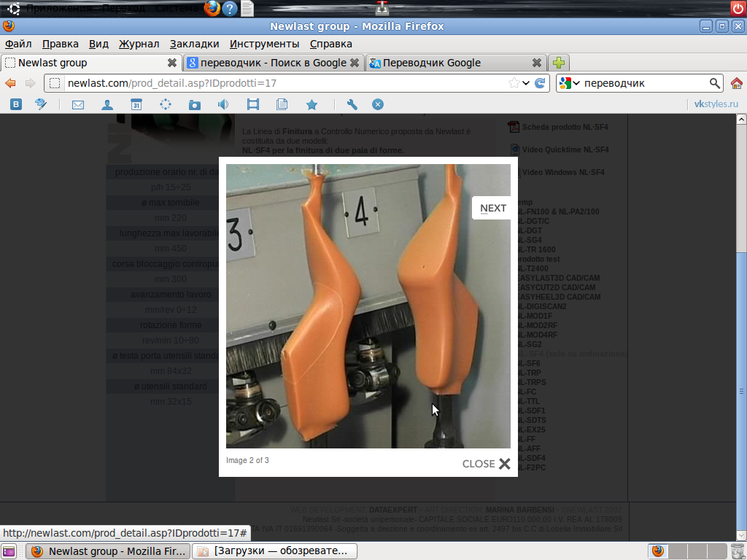Select 'Загрузки — обозревате...' taskbar button

(275, 551)
